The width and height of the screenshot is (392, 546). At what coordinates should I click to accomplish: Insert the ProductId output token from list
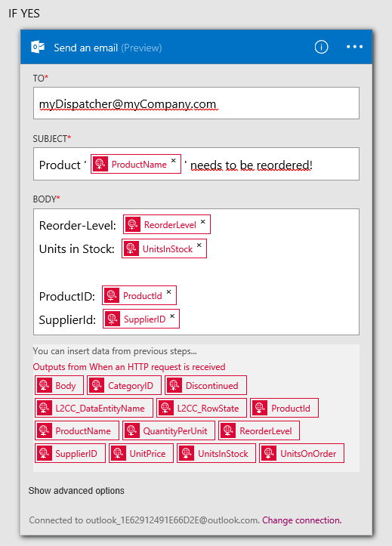pos(285,408)
